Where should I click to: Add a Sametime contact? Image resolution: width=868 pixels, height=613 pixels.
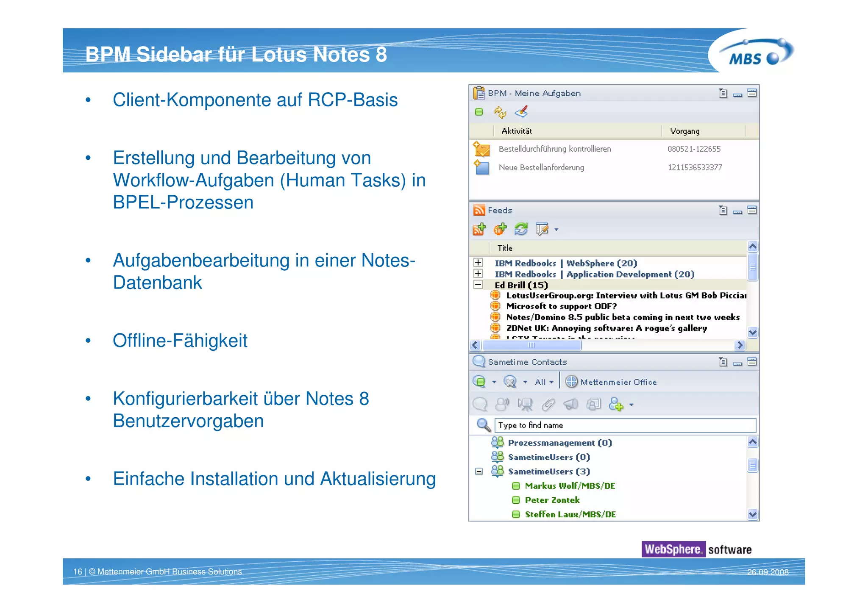616,405
